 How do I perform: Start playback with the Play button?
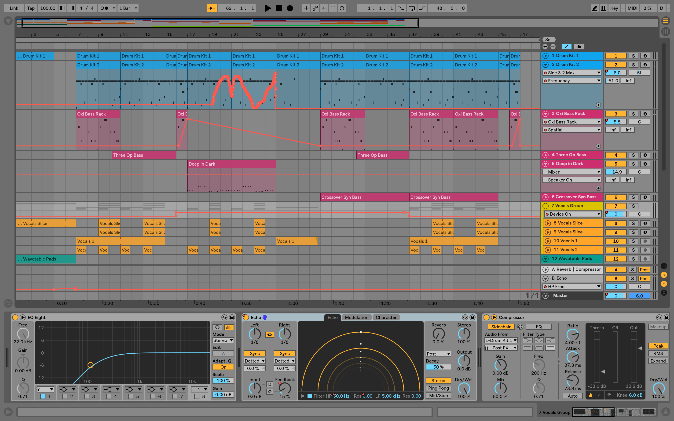(x=267, y=8)
